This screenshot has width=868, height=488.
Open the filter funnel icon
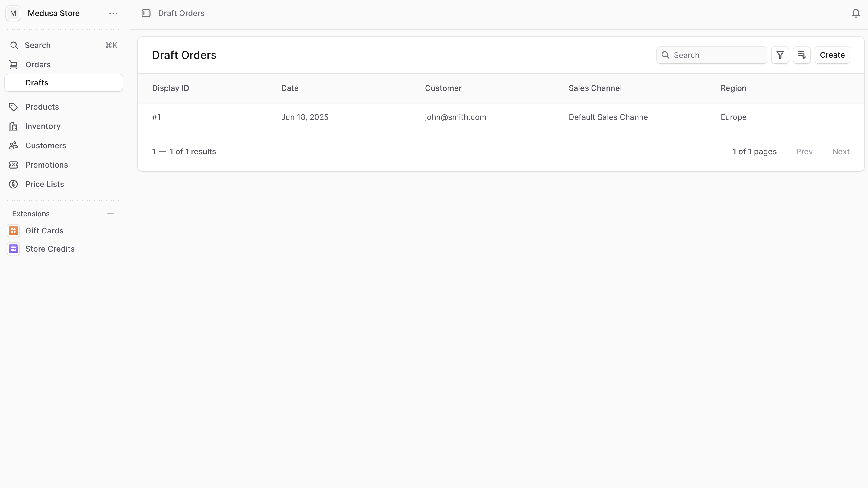click(780, 55)
